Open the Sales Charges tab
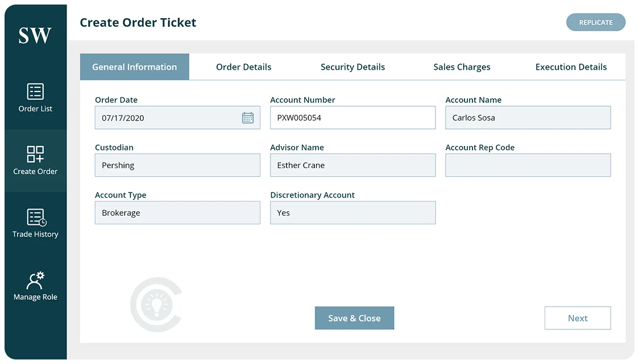This screenshot has height=364, width=639. pos(462,66)
